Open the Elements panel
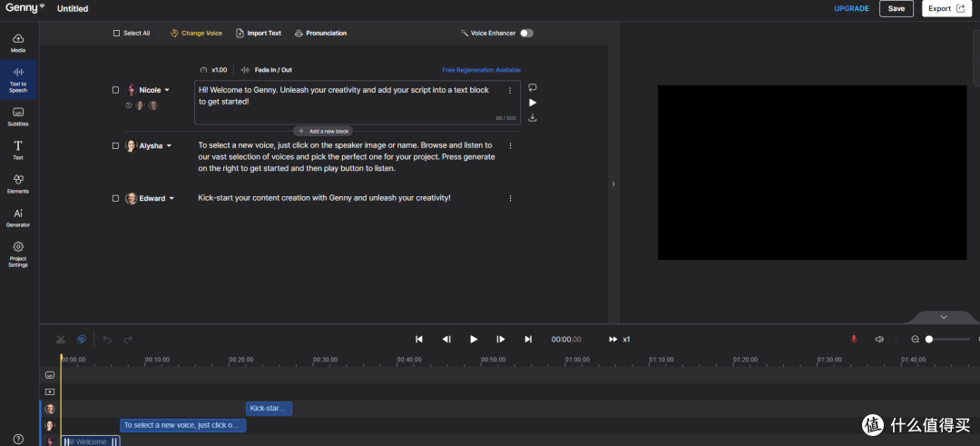980x446 pixels. click(18, 183)
